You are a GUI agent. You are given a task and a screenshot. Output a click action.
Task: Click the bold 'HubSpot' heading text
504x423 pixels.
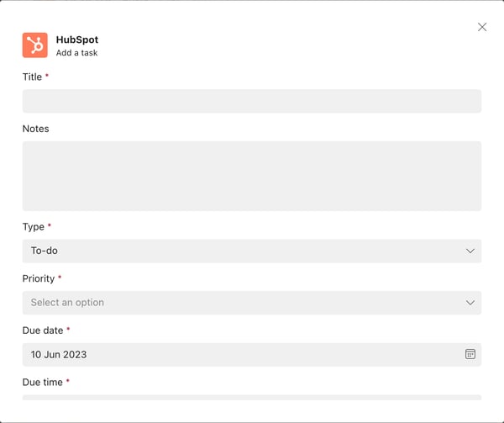click(77, 40)
